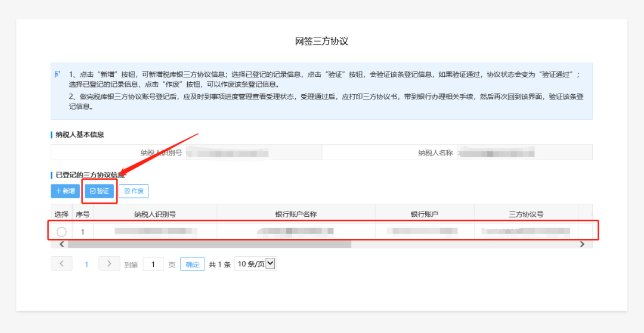Click the row 1 sequence number cell
The height and width of the screenshot is (333, 644).
82,232
